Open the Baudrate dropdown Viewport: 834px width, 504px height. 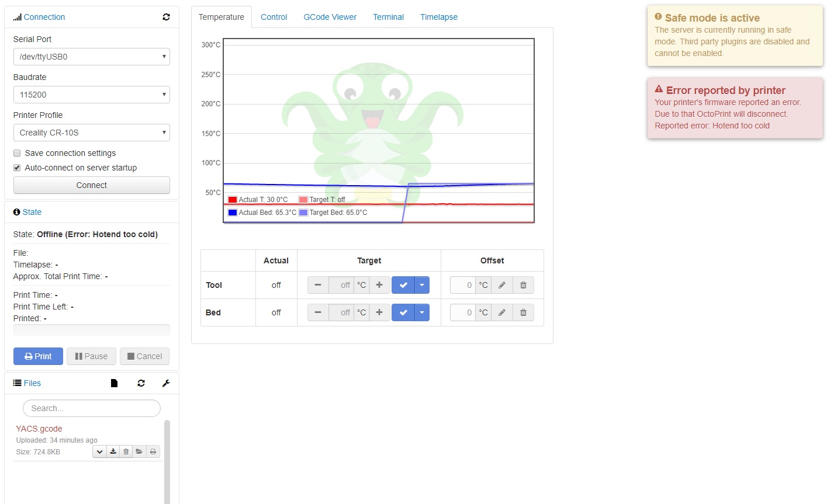[x=91, y=94]
